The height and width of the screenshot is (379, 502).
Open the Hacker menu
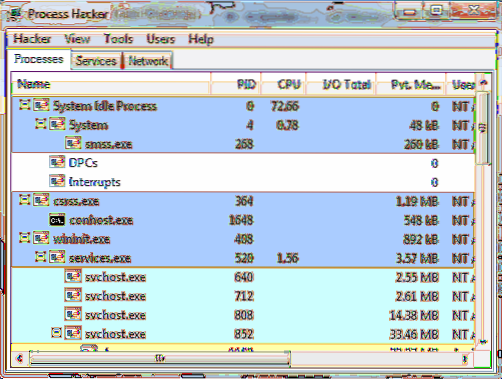tap(32, 39)
